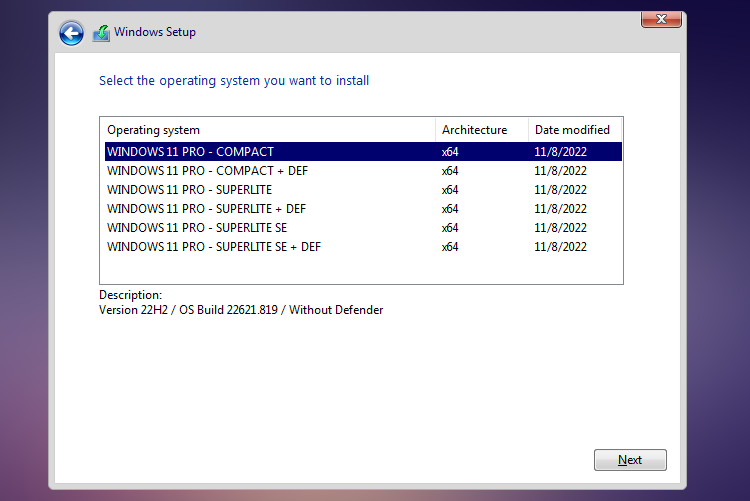
Task: Sort by Date modified column header
Action: [x=574, y=130]
